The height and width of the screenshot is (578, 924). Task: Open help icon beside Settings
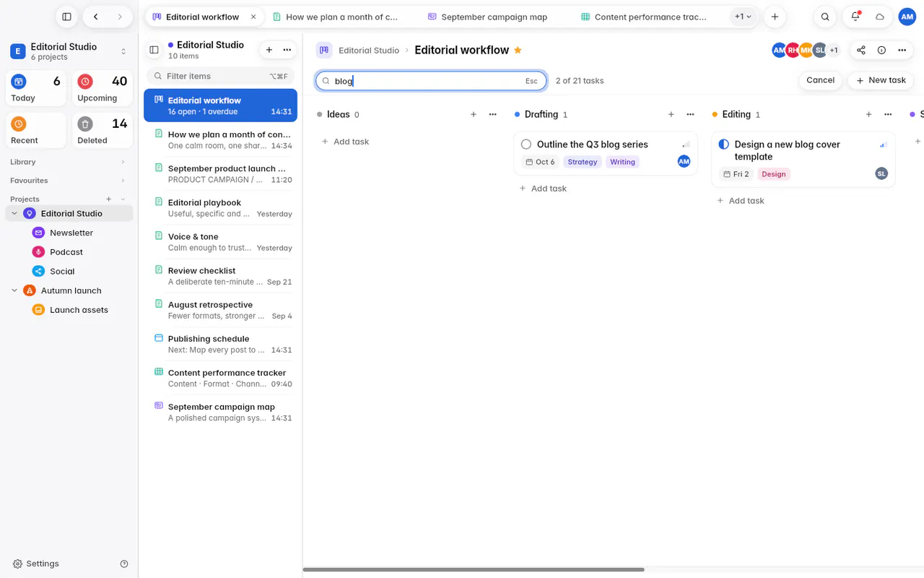click(x=124, y=564)
